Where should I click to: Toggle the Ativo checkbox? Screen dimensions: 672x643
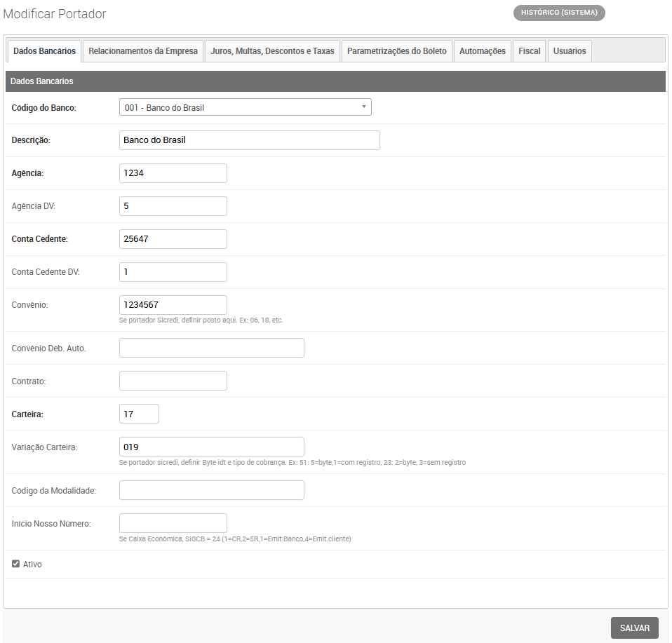point(16,564)
